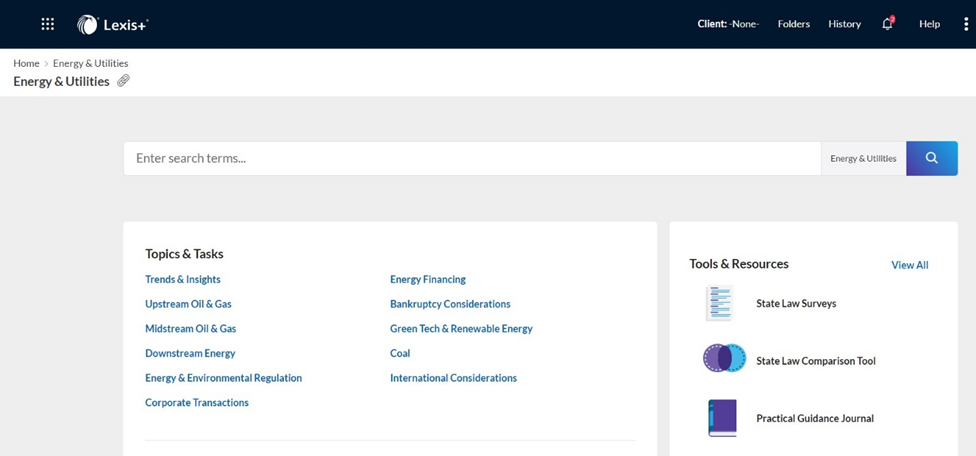
Task: Open the State Law Surveys document icon
Action: point(719,303)
